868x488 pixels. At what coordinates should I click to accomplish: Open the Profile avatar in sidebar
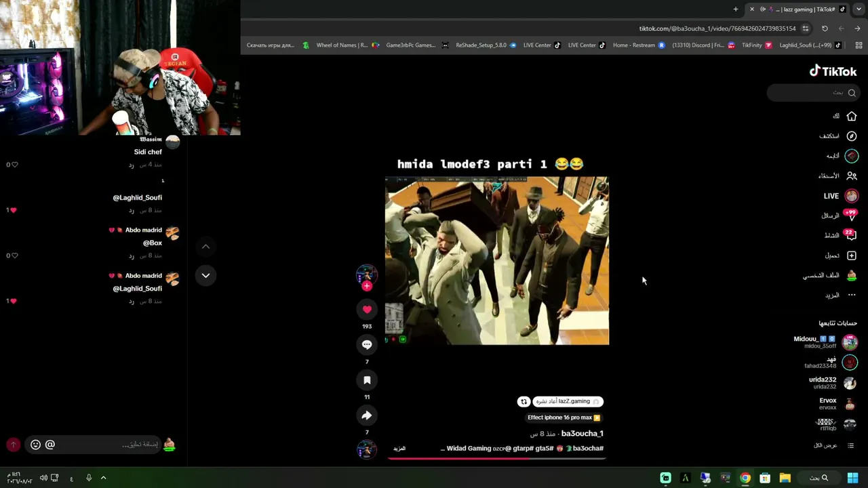852,275
